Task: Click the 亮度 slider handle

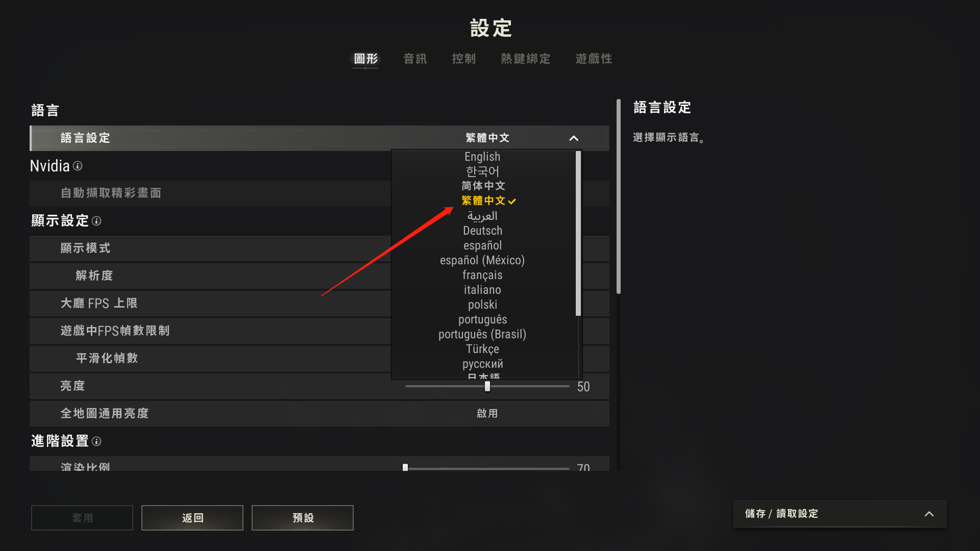Action: [x=487, y=386]
